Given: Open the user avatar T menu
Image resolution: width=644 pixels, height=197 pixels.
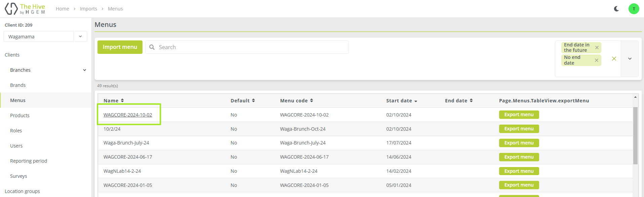Looking at the screenshot, I should 634,9.
